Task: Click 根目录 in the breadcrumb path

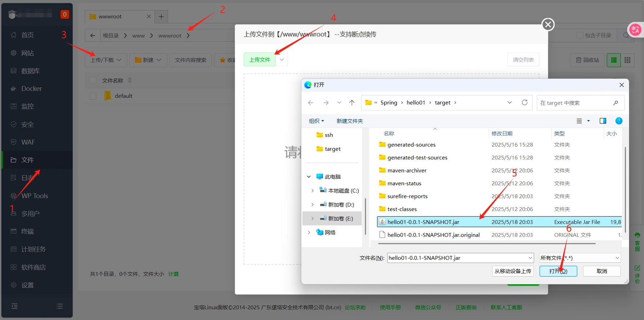Action: click(x=111, y=36)
